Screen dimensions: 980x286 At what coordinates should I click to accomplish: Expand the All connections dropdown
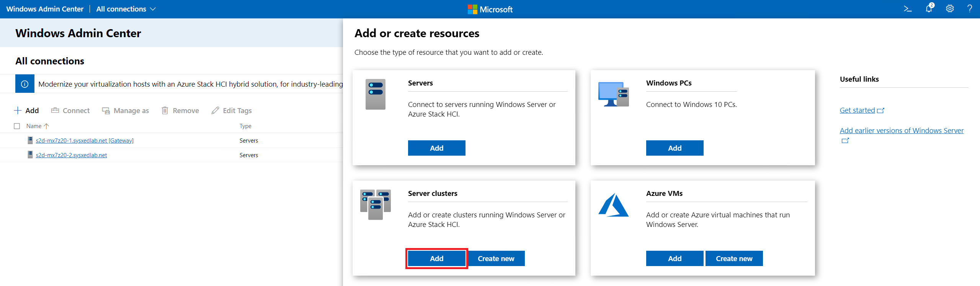click(126, 9)
